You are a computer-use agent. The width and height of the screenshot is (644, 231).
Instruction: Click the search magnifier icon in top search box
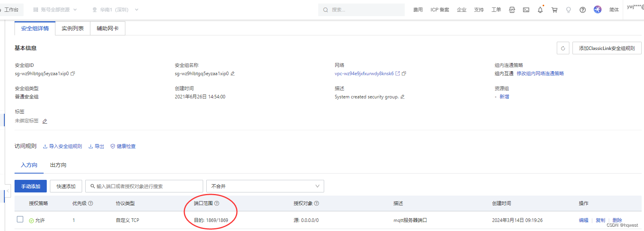pos(325,10)
